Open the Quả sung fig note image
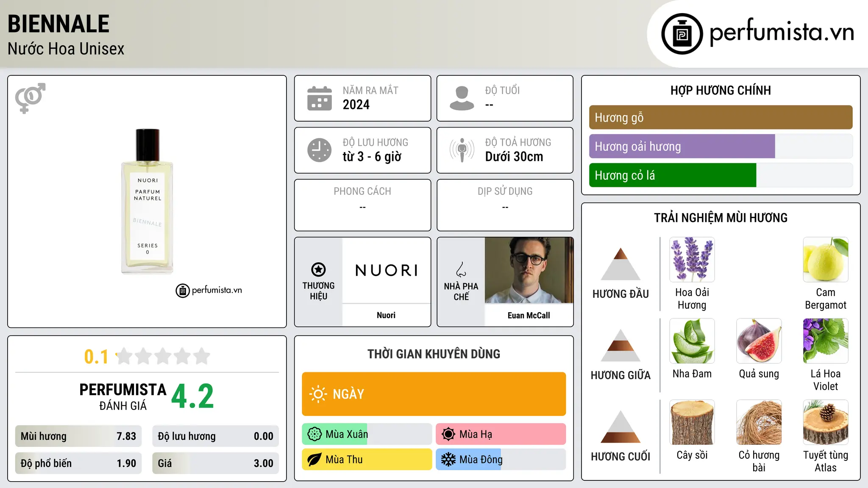 pos(759,341)
